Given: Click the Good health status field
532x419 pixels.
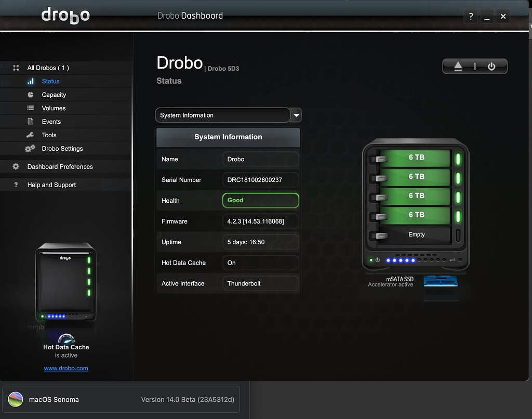Looking at the screenshot, I should pyautogui.click(x=260, y=200).
